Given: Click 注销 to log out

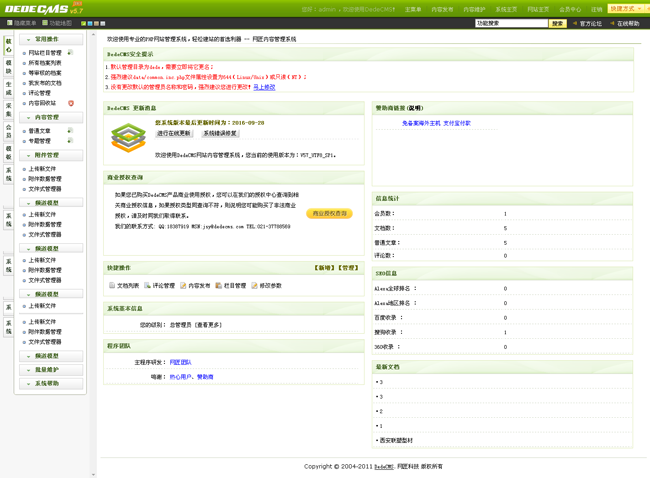Looking at the screenshot, I should pos(597,9).
